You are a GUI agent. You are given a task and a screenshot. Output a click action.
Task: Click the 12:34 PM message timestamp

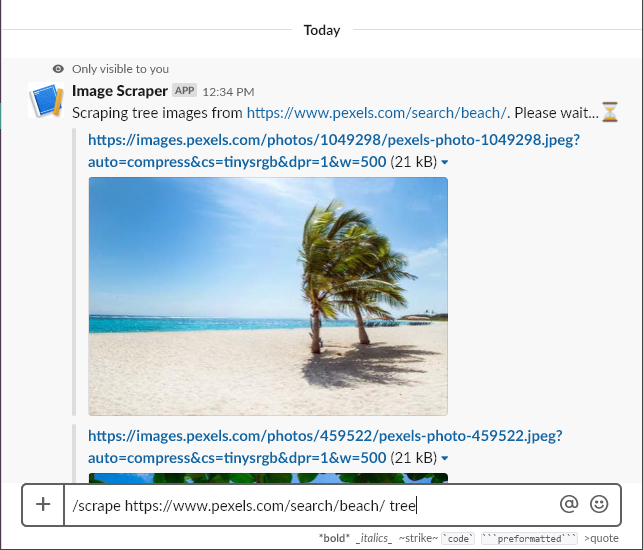click(x=228, y=92)
